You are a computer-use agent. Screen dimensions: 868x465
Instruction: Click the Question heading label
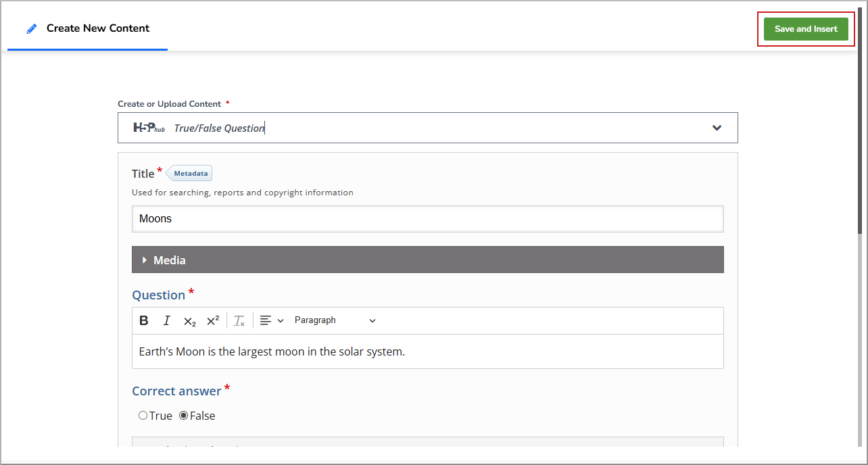click(x=158, y=295)
